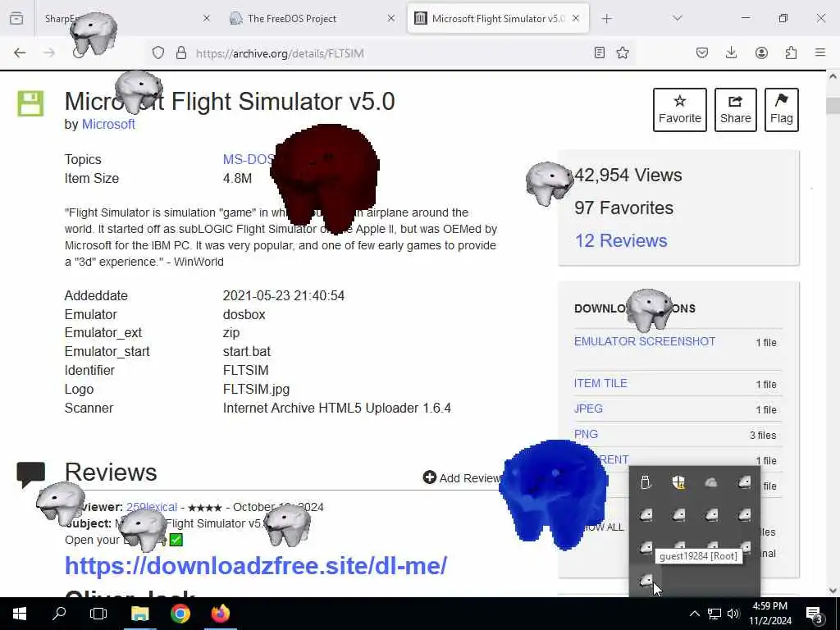Viewport: 840px width, 630px height.
Task: Mark the item as Favorite
Action: point(680,110)
